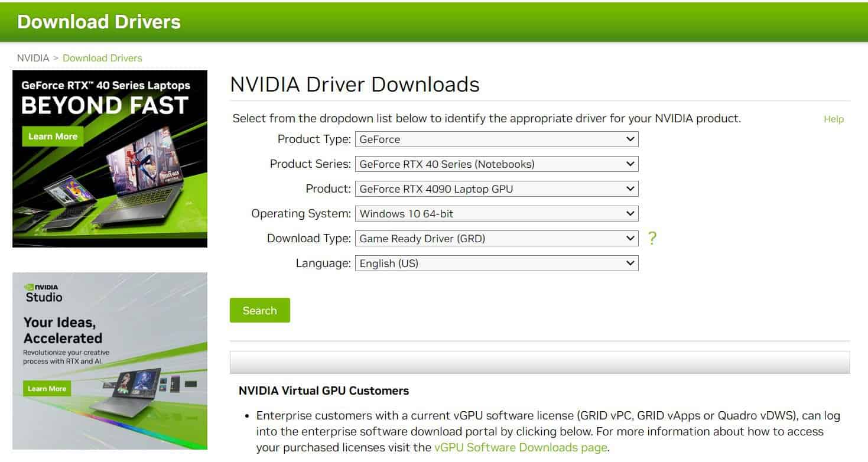The width and height of the screenshot is (868, 462).
Task: Open the vGPU Software Downloads page link
Action: [521, 447]
